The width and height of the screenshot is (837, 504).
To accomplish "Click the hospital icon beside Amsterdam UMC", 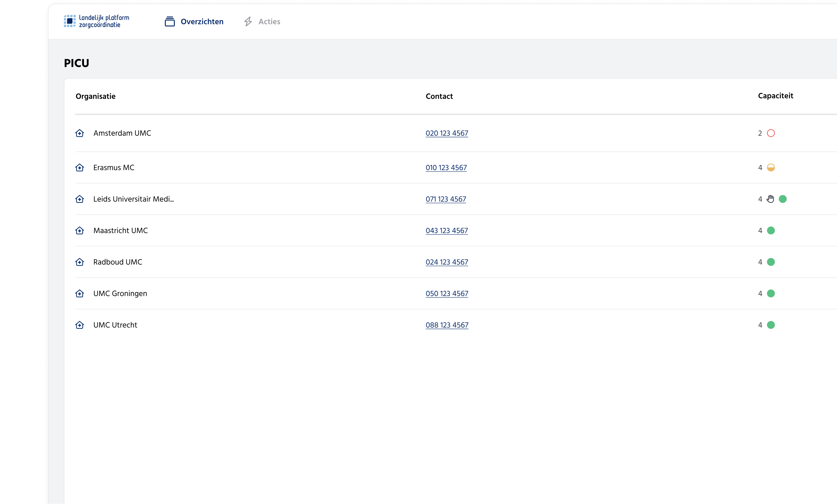I will [x=80, y=133].
